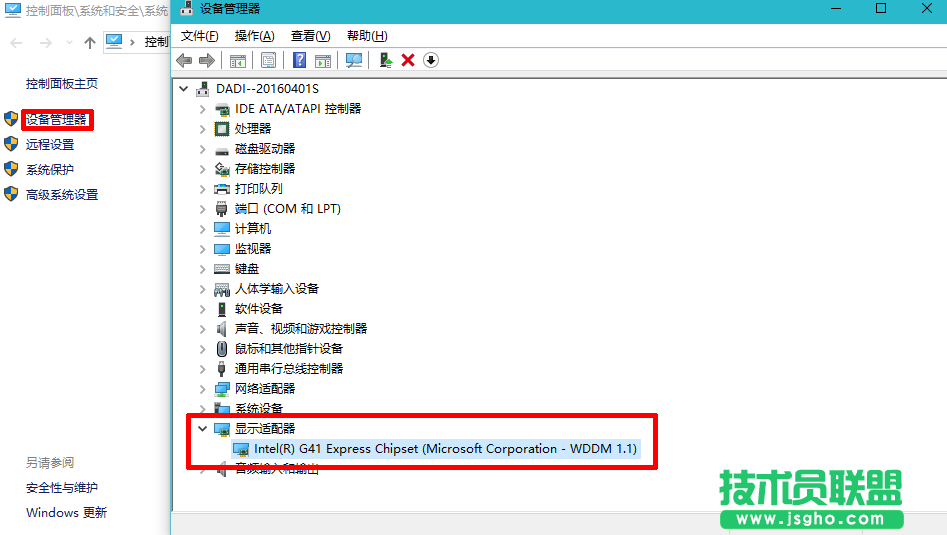Click the mouse and pointing devices icon
This screenshot has width=947, height=535.
tap(222, 349)
